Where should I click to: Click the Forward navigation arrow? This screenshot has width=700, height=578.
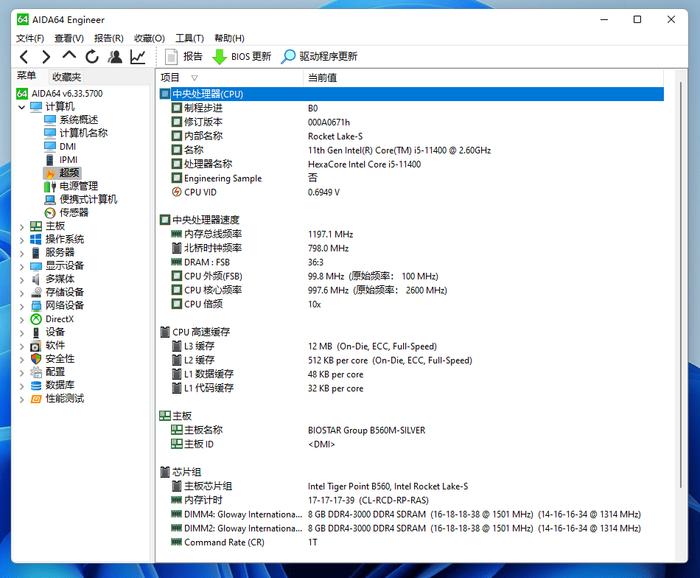pyautogui.click(x=46, y=57)
